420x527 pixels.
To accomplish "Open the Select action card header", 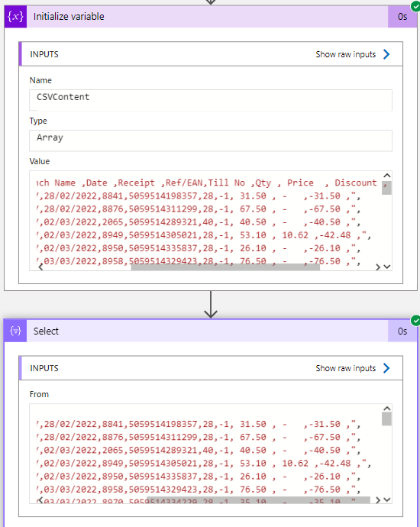I will [211, 331].
